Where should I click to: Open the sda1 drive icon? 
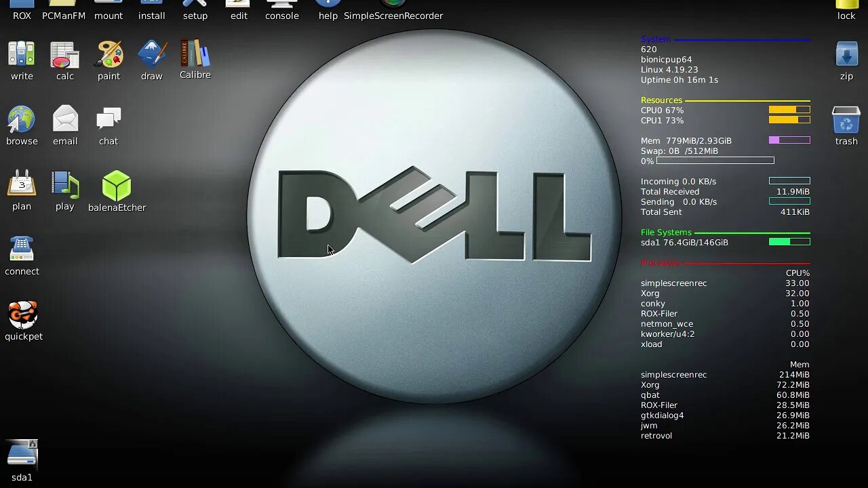pos(22,454)
